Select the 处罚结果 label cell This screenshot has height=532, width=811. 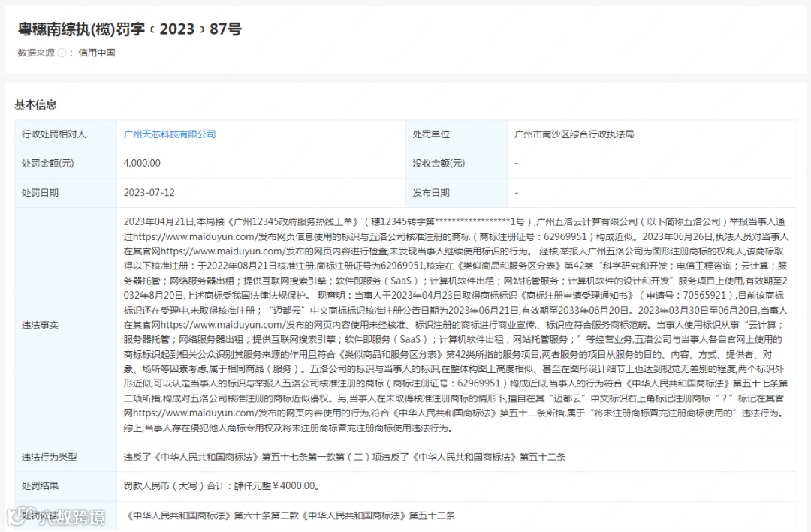[65, 486]
